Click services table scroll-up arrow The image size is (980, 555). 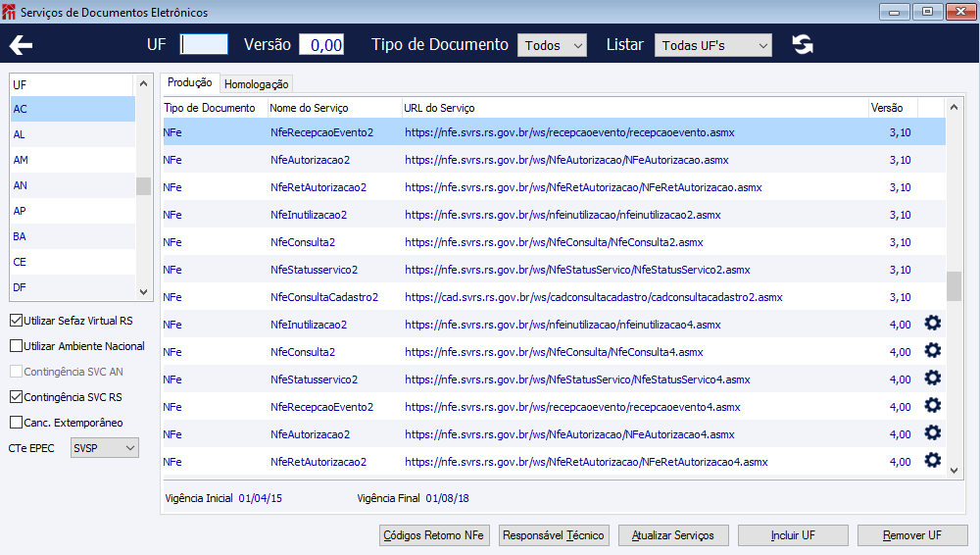[954, 107]
